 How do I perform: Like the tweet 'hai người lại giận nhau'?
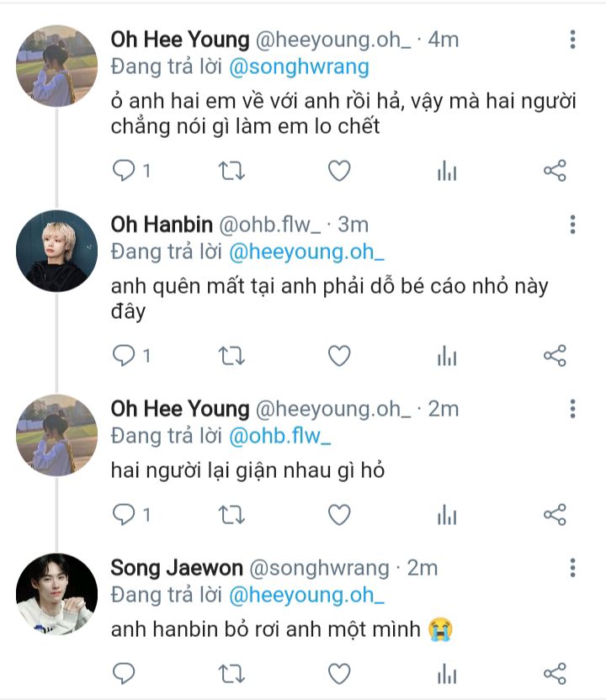point(339,515)
